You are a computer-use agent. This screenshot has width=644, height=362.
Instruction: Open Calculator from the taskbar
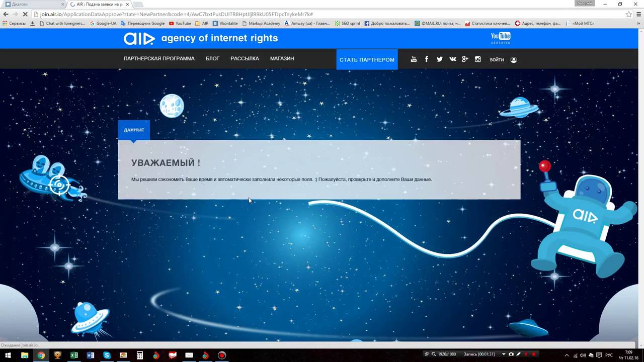coord(140,355)
